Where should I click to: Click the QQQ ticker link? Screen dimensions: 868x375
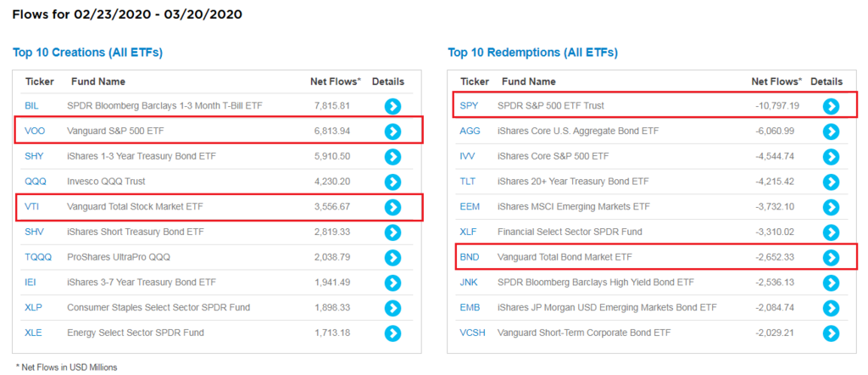36,181
